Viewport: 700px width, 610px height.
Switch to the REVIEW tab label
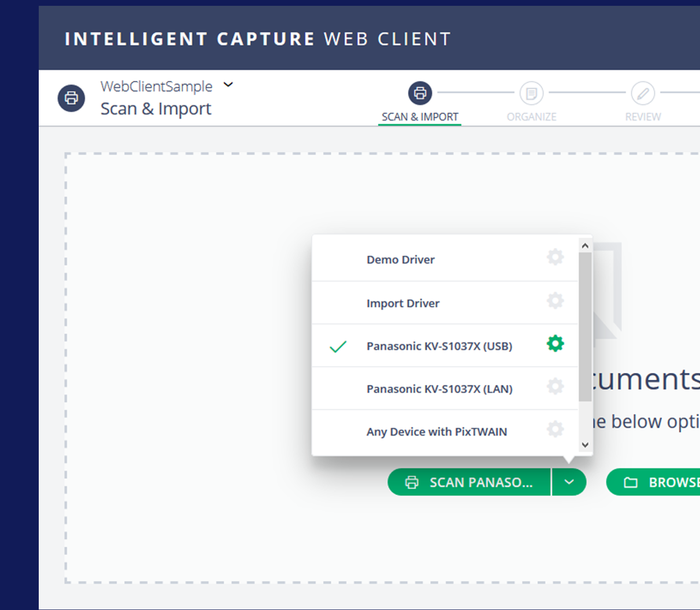[x=643, y=117]
